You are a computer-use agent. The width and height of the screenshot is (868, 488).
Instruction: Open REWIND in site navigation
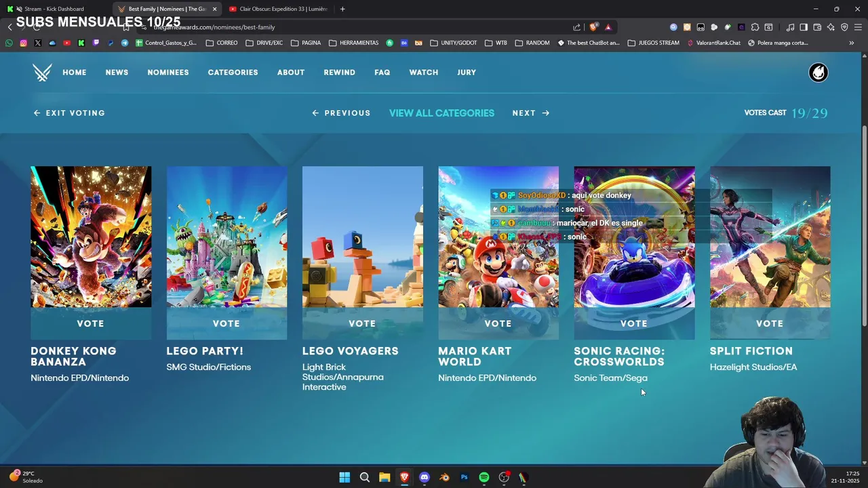pyautogui.click(x=339, y=73)
